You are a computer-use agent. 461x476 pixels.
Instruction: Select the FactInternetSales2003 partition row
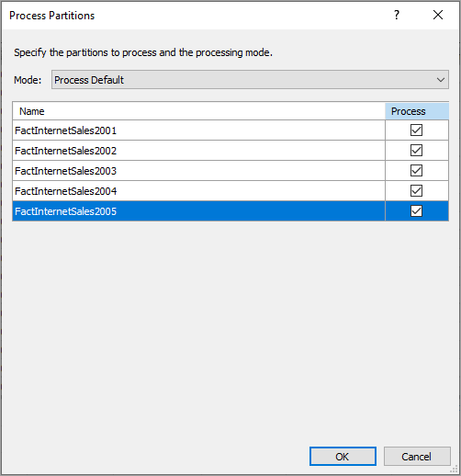tap(230, 171)
